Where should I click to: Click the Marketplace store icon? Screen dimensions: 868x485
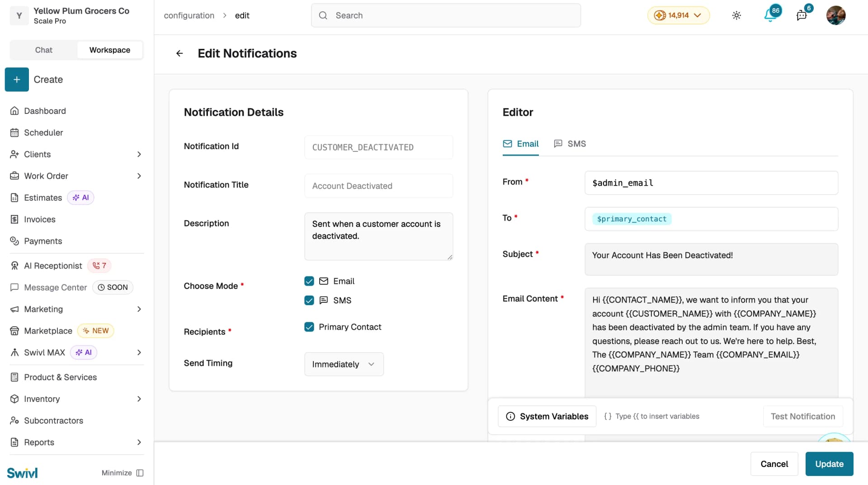tap(14, 331)
